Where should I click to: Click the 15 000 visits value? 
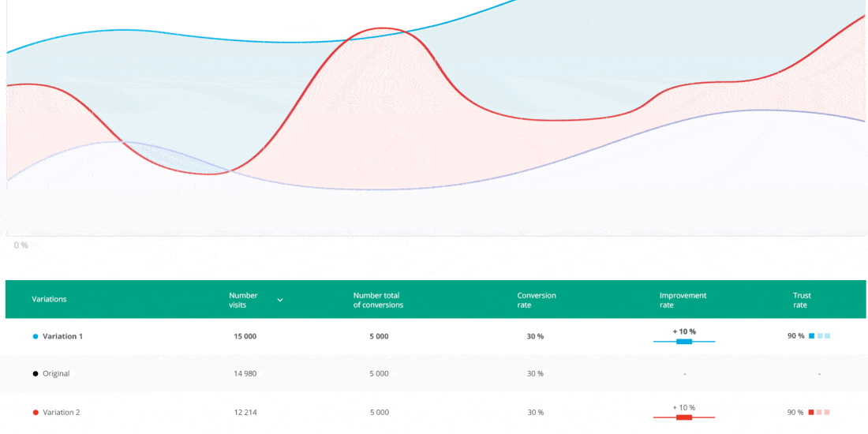click(245, 336)
